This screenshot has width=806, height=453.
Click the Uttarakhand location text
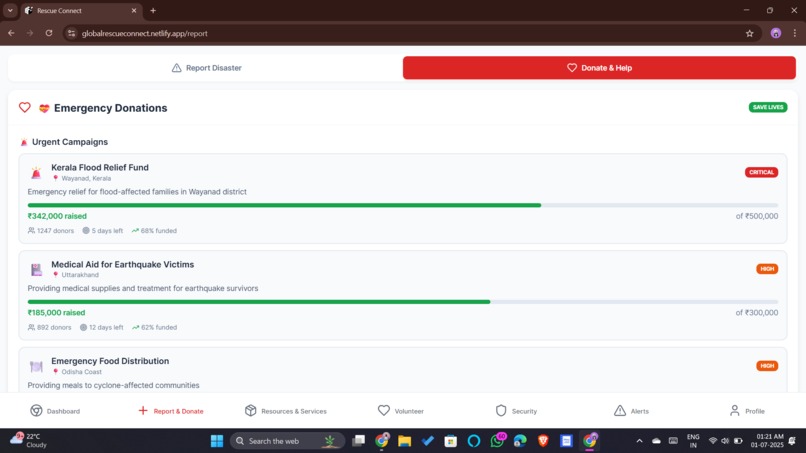tap(80, 275)
